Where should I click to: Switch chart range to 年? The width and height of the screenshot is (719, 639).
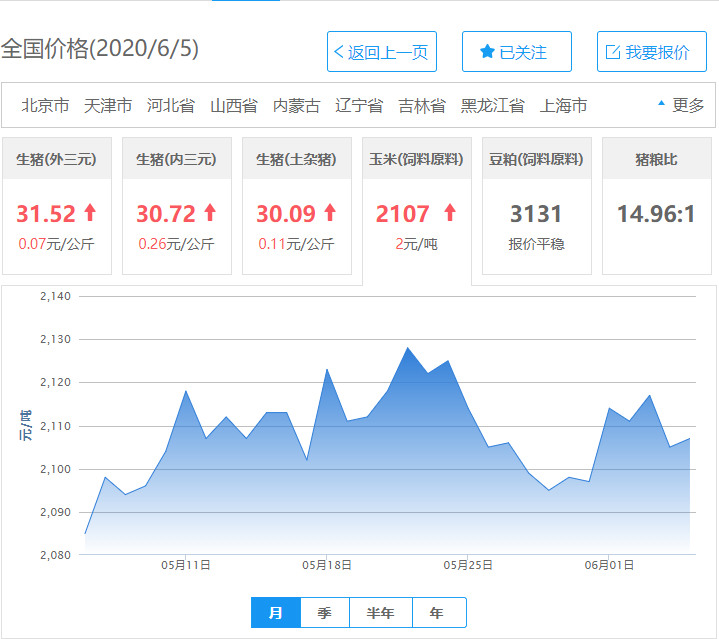pos(439,612)
